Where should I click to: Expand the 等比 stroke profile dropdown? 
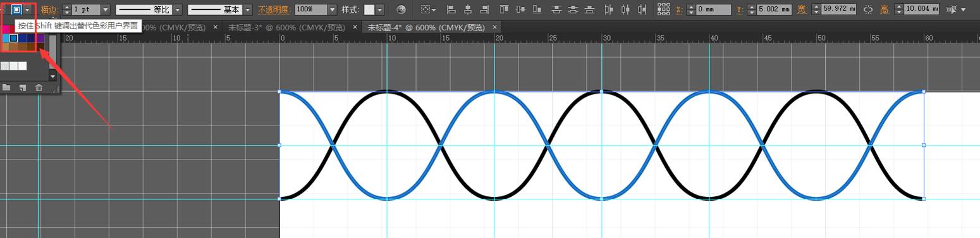point(178,10)
